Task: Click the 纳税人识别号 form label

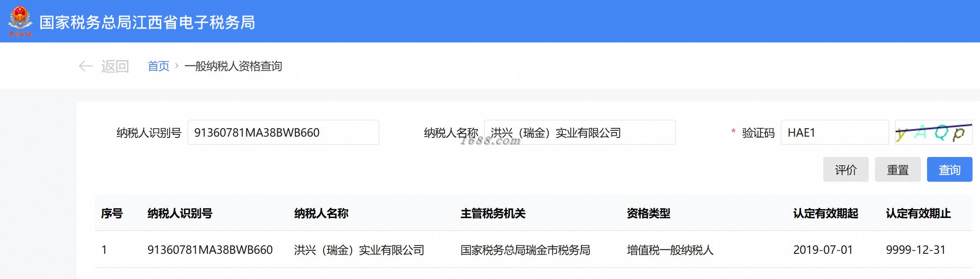Action: pyautogui.click(x=149, y=133)
